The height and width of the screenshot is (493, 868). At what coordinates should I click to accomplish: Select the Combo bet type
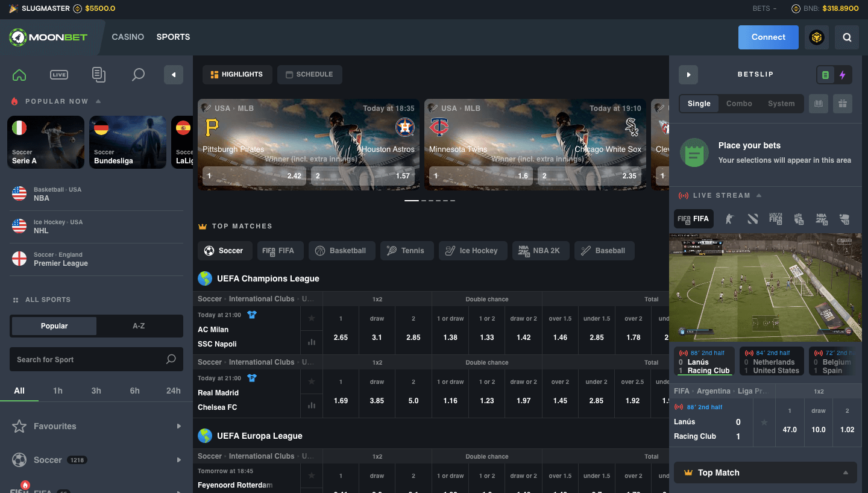[x=739, y=104]
